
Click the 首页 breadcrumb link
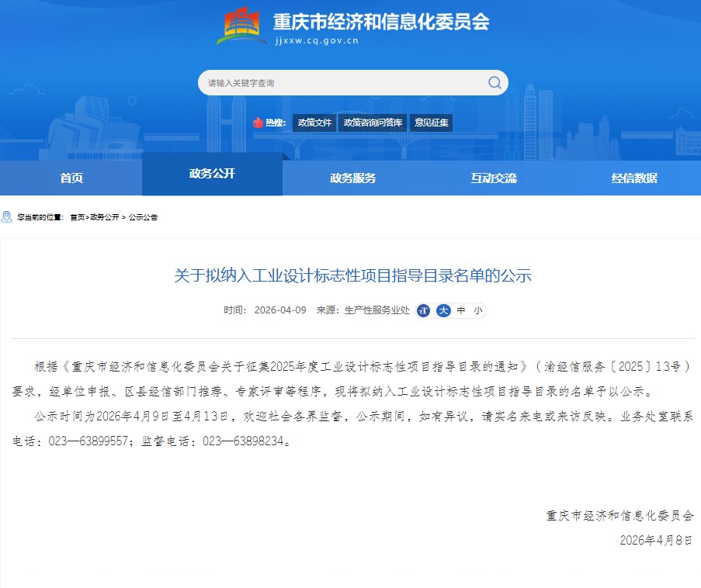[77, 217]
